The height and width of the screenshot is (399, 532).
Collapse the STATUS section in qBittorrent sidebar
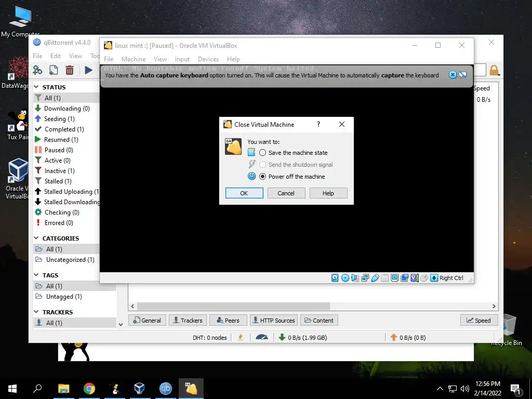tap(36, 87)
